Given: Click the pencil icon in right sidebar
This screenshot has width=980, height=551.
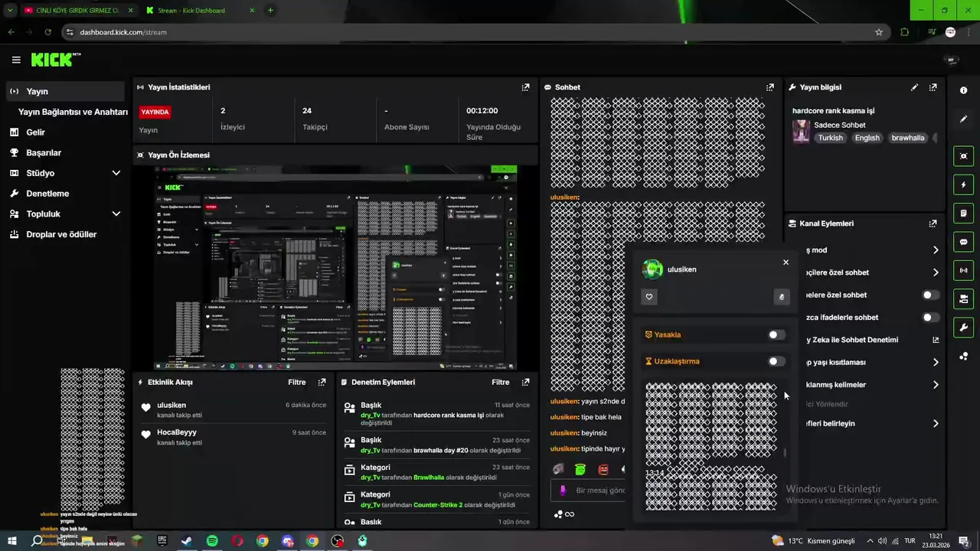Looking at the screenshot, I should [x=963, y=119].
